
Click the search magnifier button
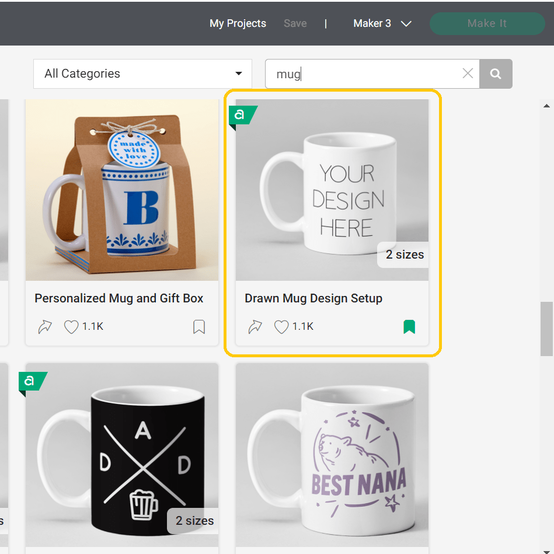496,74
